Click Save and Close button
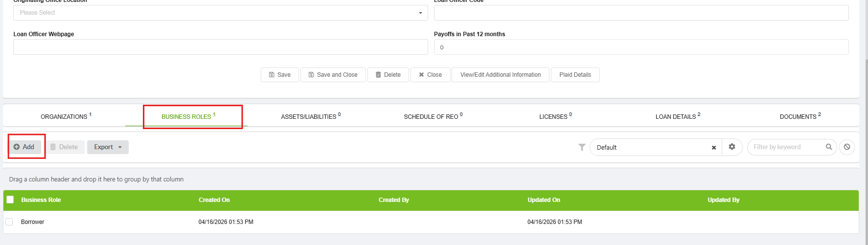 point(333,75)
